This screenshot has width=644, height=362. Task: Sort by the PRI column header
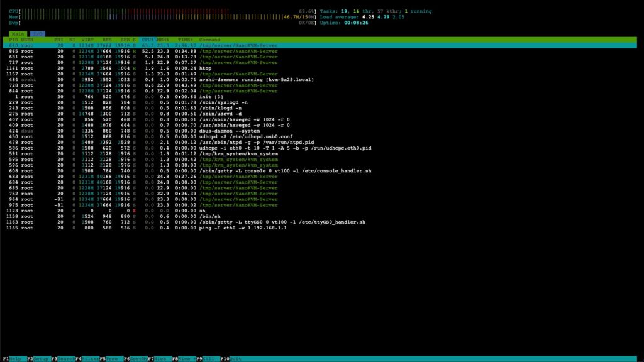[x=58, y=40]
